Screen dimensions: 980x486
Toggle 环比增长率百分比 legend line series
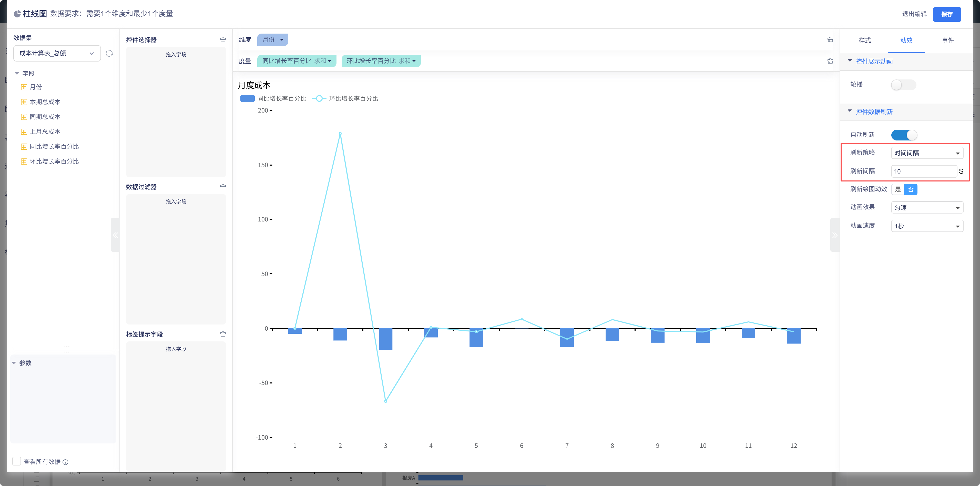[x=345, y=99]
